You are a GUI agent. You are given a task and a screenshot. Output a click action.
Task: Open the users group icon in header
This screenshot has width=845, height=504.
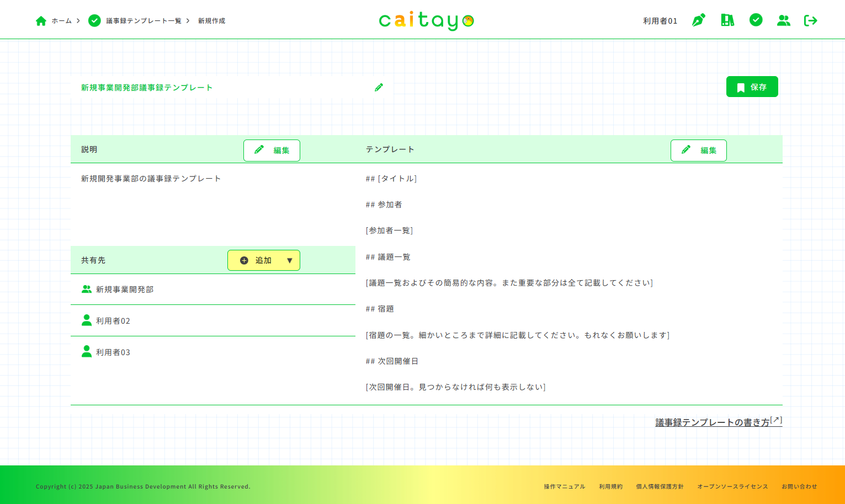pos(783,20)
